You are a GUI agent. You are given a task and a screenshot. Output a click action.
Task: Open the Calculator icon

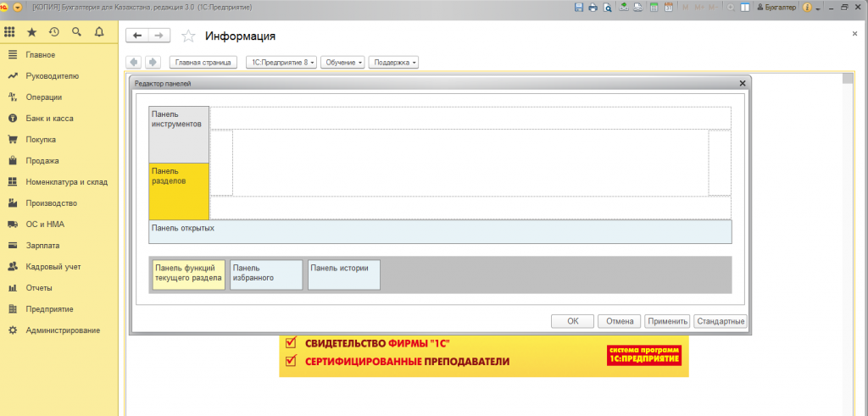654,8
